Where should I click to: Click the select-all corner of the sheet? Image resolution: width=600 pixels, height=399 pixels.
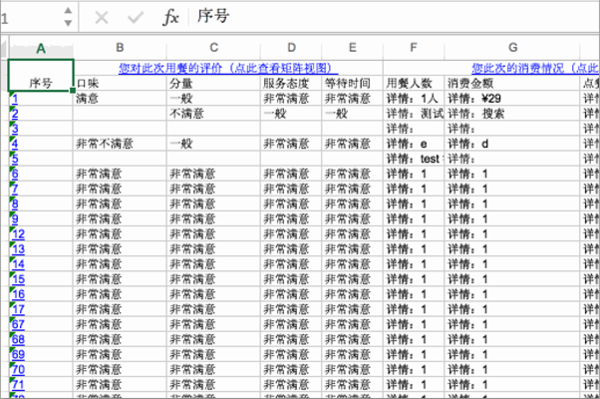click(4, 48)
